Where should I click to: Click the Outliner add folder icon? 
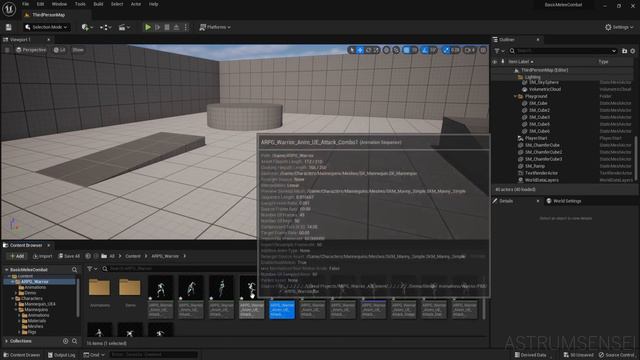[624, 51]
